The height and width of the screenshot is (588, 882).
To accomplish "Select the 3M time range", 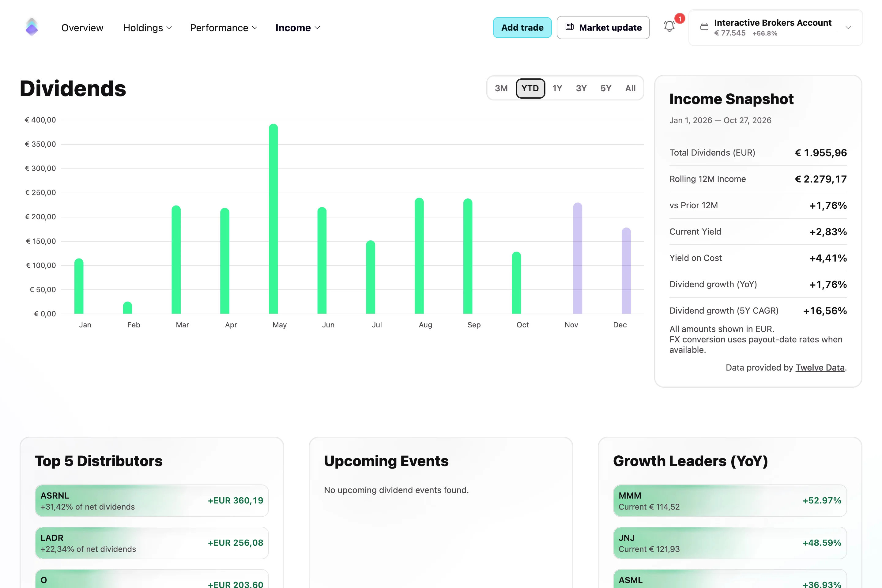I will click(x=501, y=89).
